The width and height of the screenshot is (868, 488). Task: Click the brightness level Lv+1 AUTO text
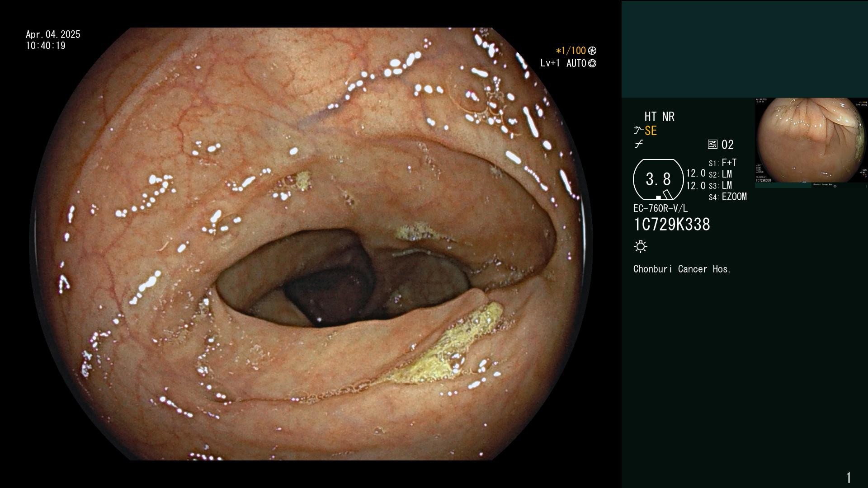coord(563,64)
